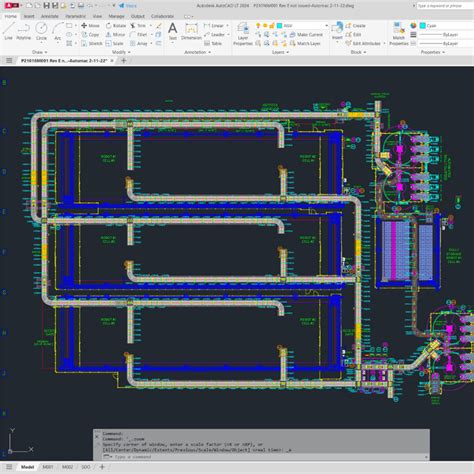Switch to the Annotate ribbon tab
Image resolution: width=474 pixels, height=474 pixels.
(x=50, y=16)
